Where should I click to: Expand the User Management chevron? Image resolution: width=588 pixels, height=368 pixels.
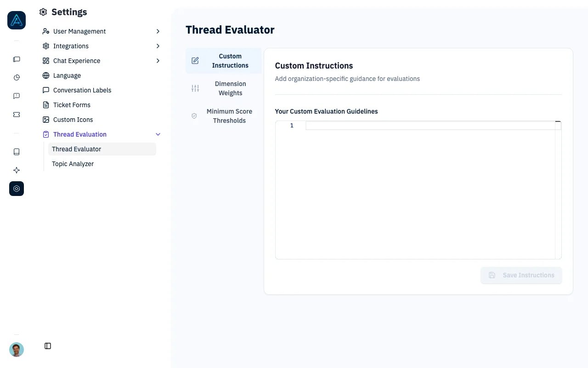point(158,31)
